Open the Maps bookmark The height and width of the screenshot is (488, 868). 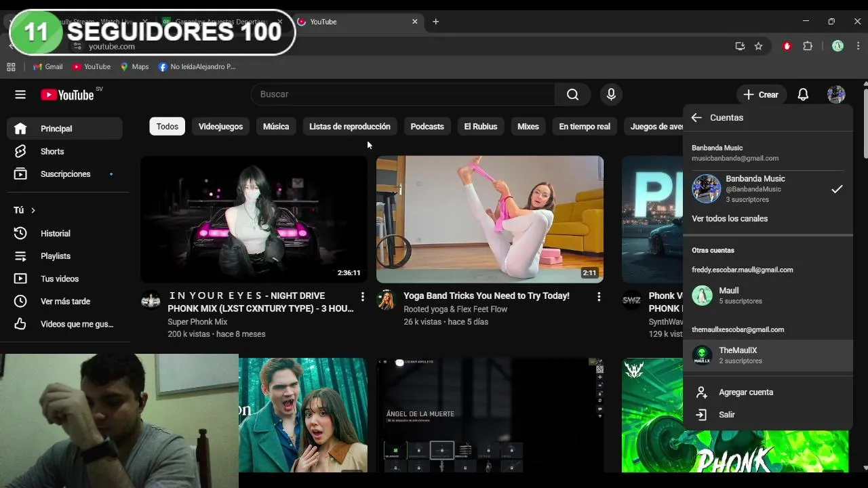(x=134, y=66)
